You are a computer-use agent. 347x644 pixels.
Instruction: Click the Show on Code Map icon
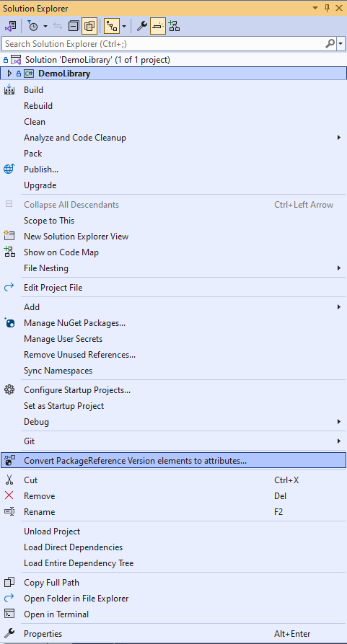coord(9,252)
